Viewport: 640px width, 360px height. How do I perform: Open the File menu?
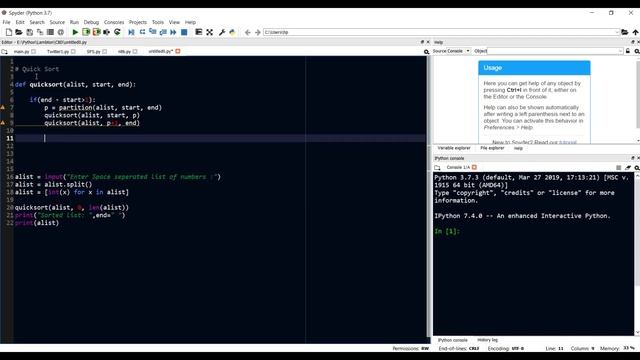tap(6, 22)
